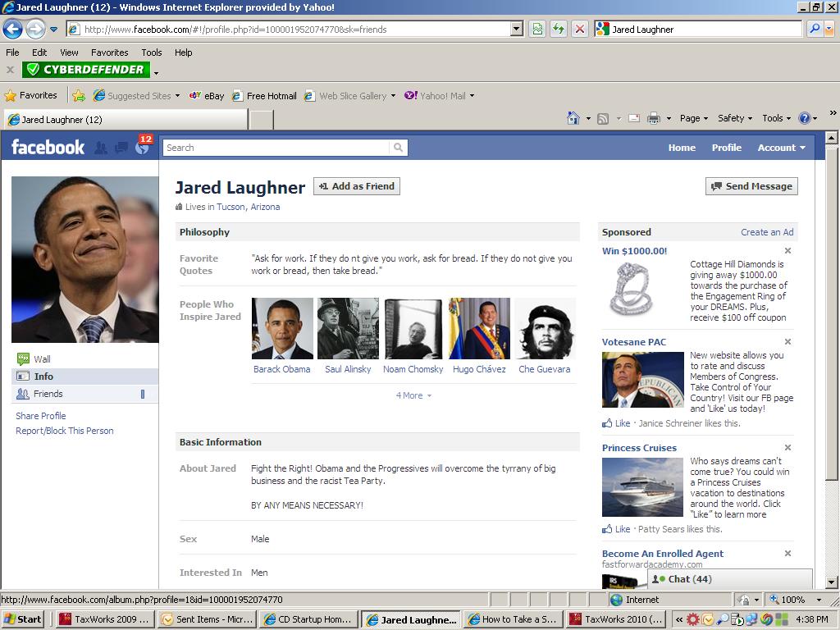Go to Facebook Home link

click(x=682, y=148)
